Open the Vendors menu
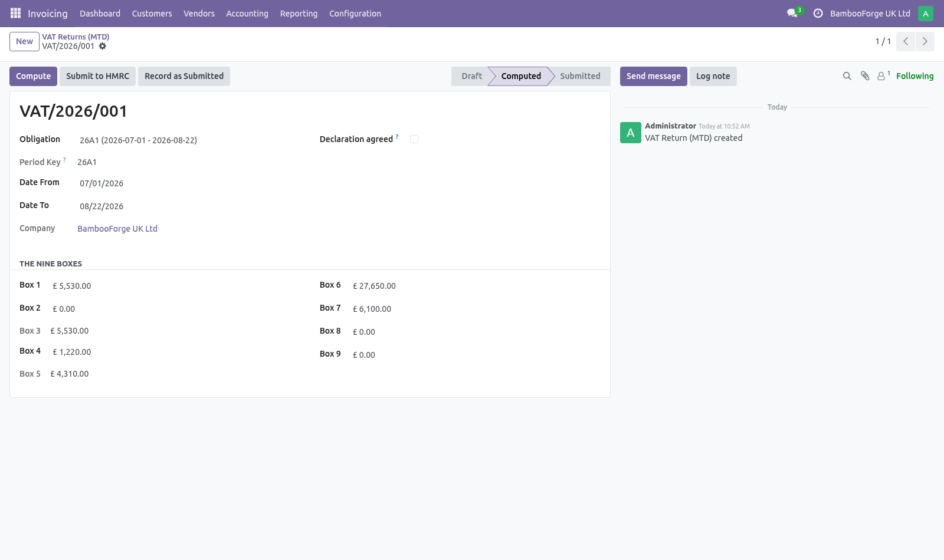The width and height of the screenshot is (944, 560). [199, 13]
